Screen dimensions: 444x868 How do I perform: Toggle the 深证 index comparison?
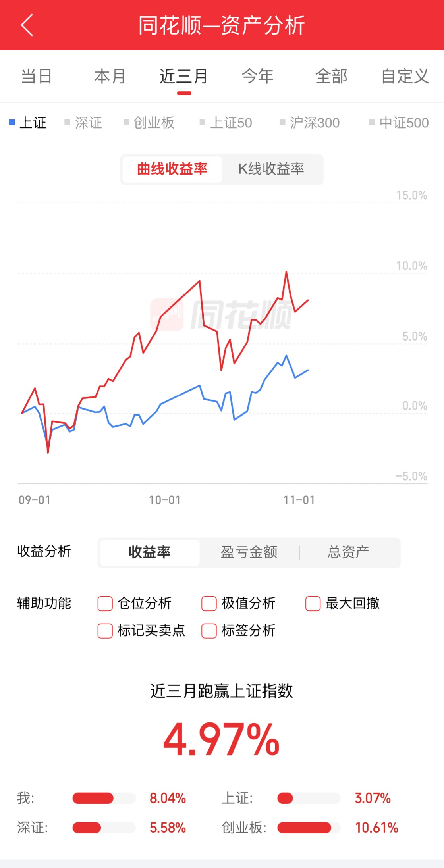pyautogui.click(x=83, y=123)
